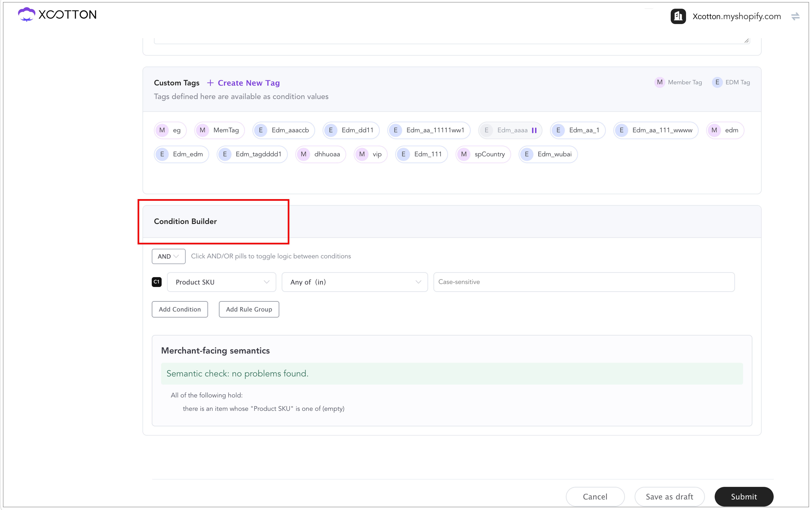Select the Edm_edm tag chip

[x=181, y=154]
